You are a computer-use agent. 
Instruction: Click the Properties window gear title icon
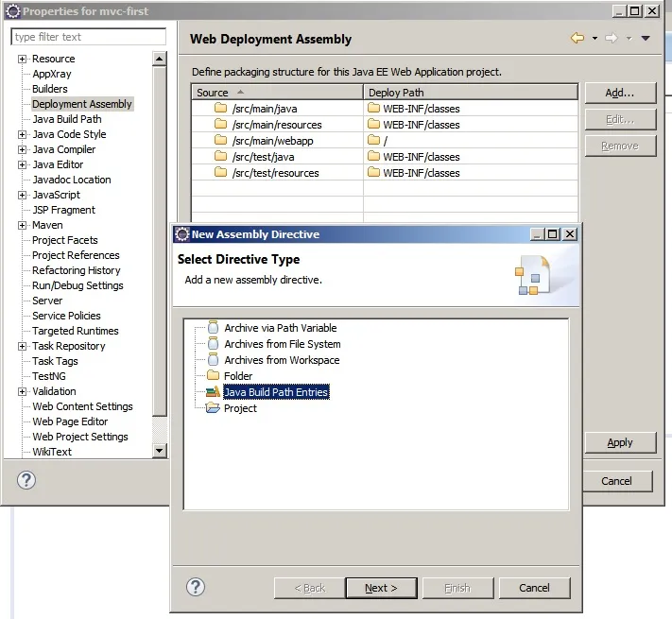pos(13,11)
